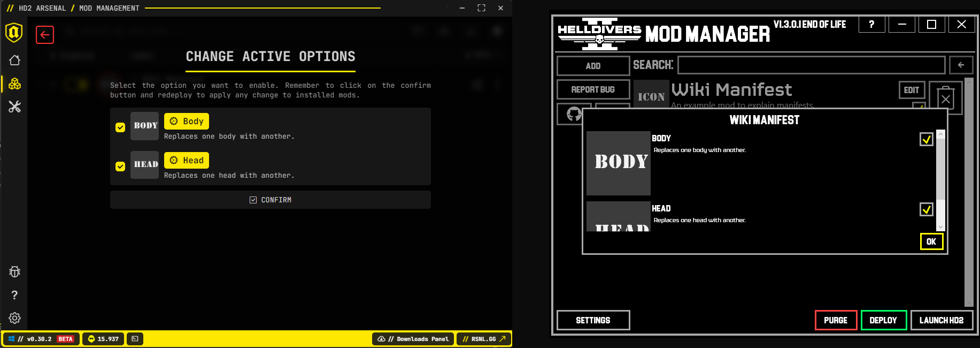Click ADD in Mod Manager

(593, 66)
